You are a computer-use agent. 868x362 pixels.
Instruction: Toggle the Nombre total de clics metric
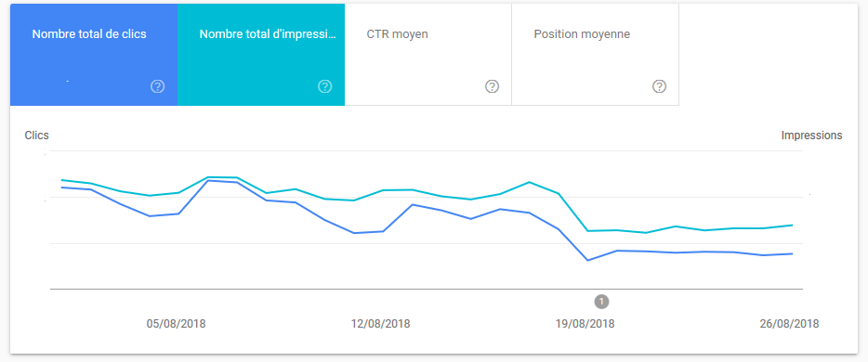[x=94, y=55]
